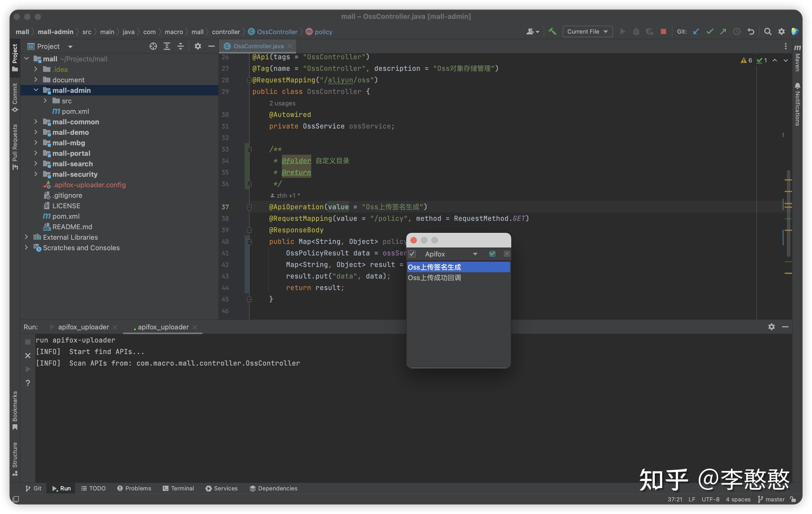
Task: Click the cancel X box in Apifox popup
Action: click(507, 254)
